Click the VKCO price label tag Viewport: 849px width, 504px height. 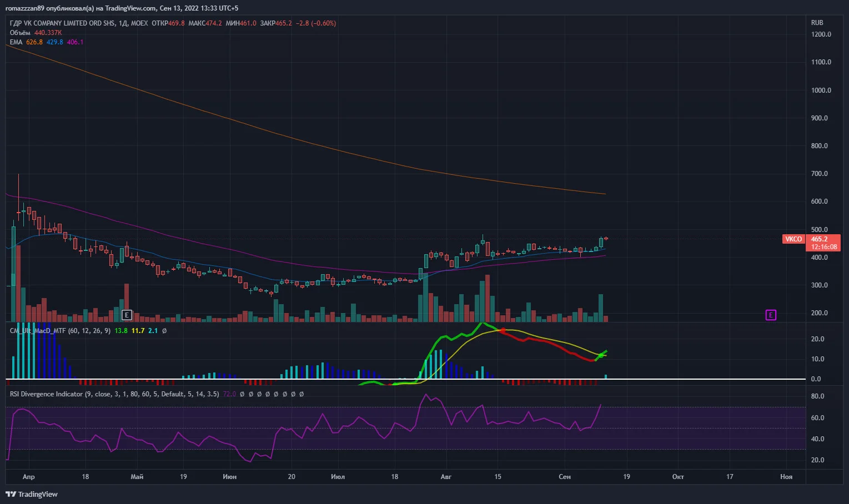click(x=793, y=239)
